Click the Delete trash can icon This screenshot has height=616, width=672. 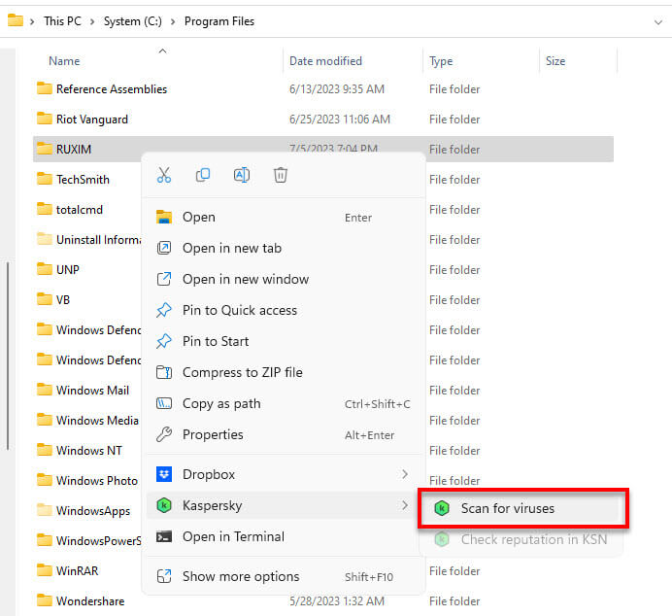tap(281, 175)
